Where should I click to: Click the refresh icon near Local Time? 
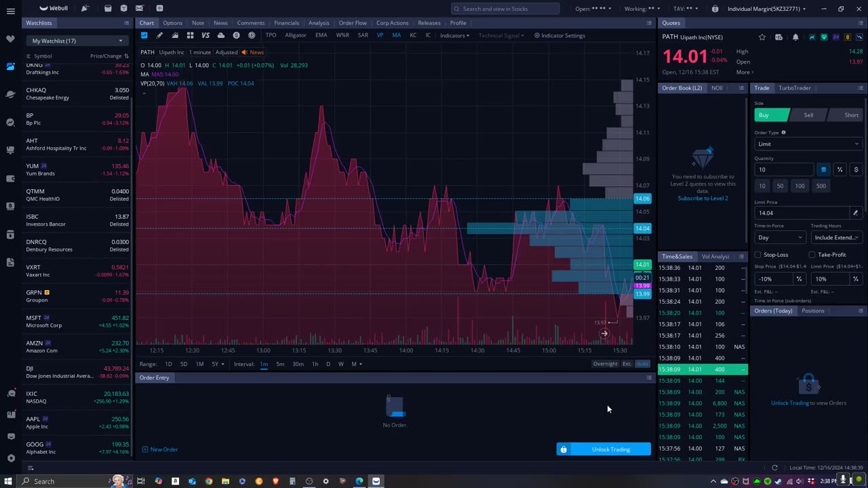coord(774,468)
